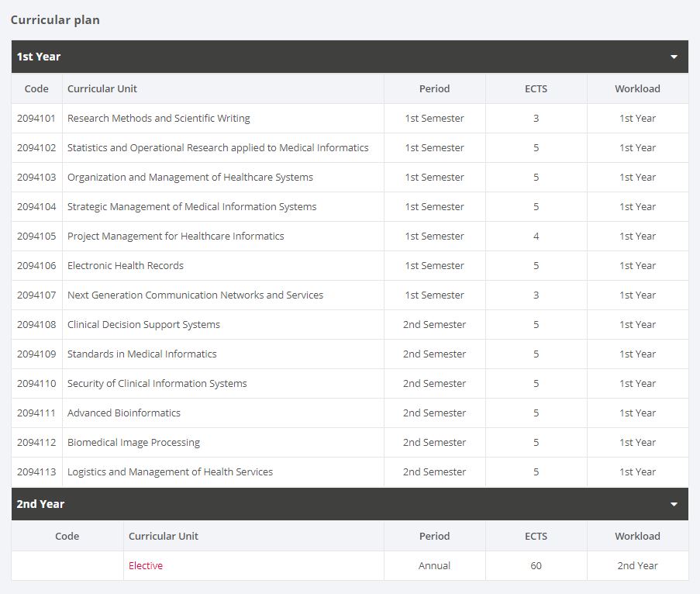This screenshot has height=594, width=700.
Task: Click code 2094111
Action: [x=36, y=413]
